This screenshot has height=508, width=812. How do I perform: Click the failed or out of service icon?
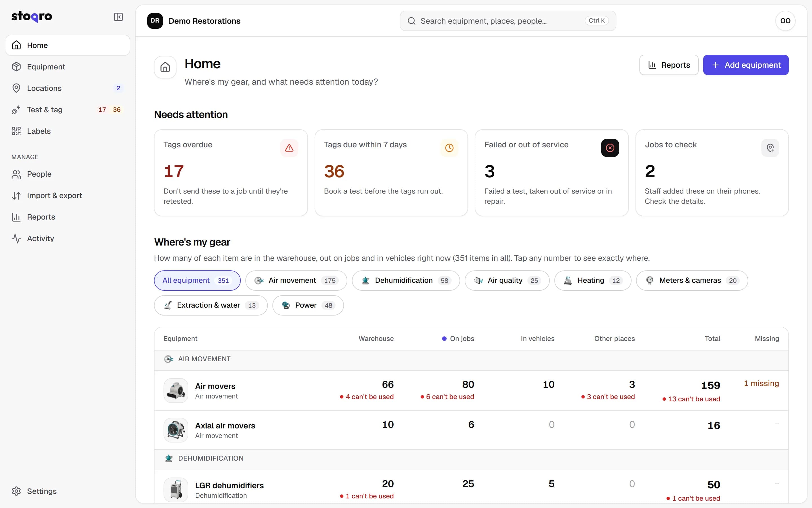point(610,148)
